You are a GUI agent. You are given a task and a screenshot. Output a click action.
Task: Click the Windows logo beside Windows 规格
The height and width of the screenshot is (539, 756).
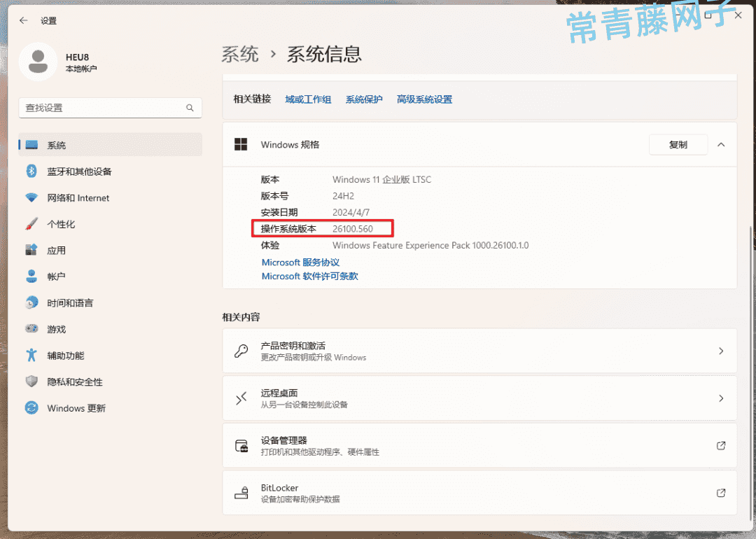point(241,145)
